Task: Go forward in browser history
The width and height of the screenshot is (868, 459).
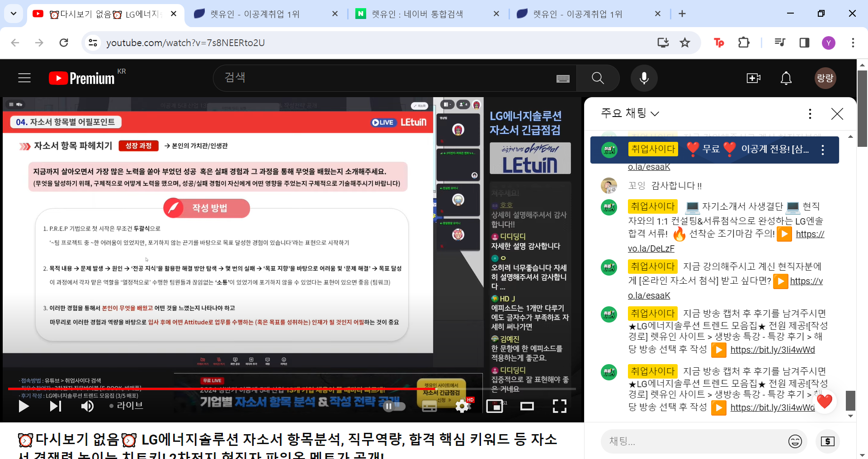Action: (39, 42)
